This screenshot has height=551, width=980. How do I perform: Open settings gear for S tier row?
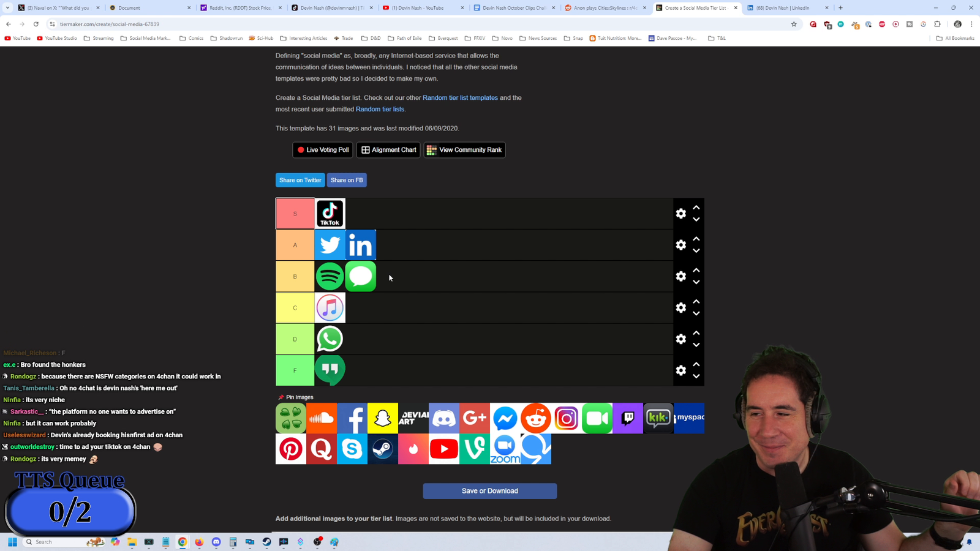(x=681, y=214)
